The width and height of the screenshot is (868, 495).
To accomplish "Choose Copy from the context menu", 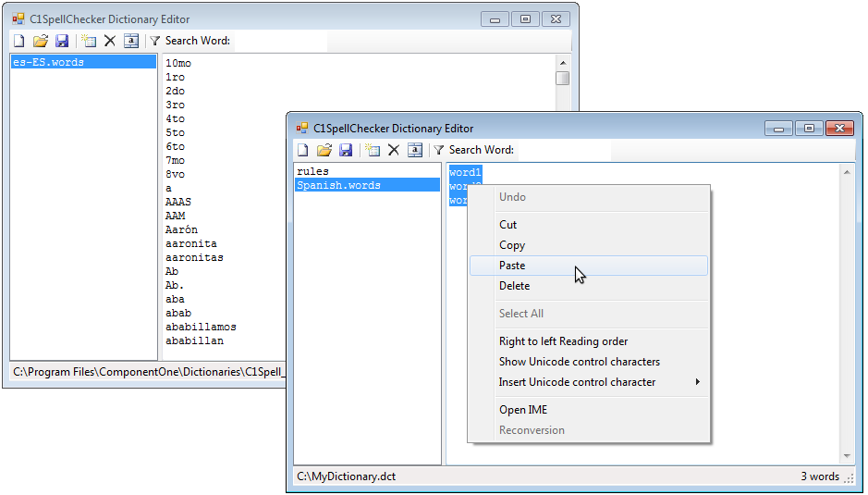I will (589, 245).
